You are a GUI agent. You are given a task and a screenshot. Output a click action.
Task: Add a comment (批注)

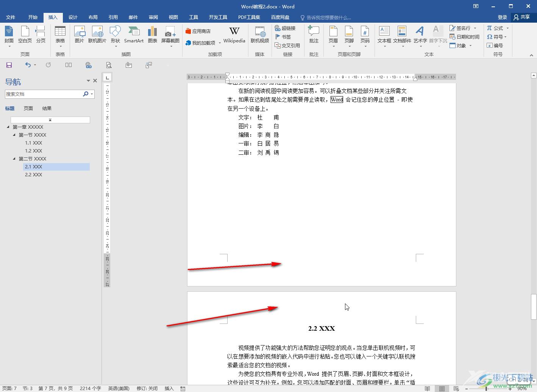[314, 35]
